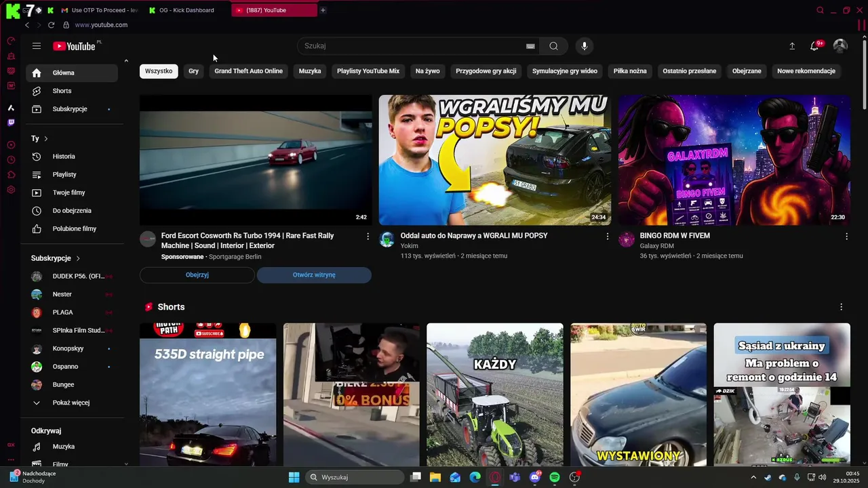
Task: Select Playlisty YouTube Mix chip
Action: point(368,71)
